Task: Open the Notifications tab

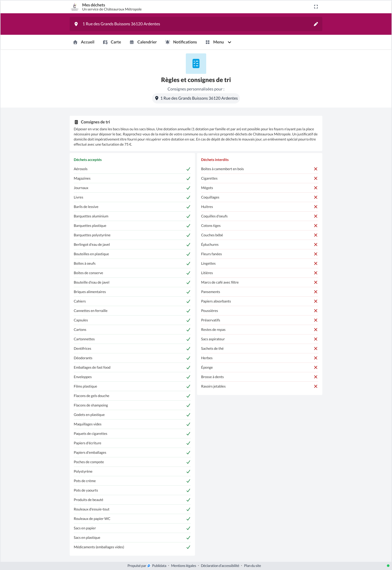Action: coord(181,42)
